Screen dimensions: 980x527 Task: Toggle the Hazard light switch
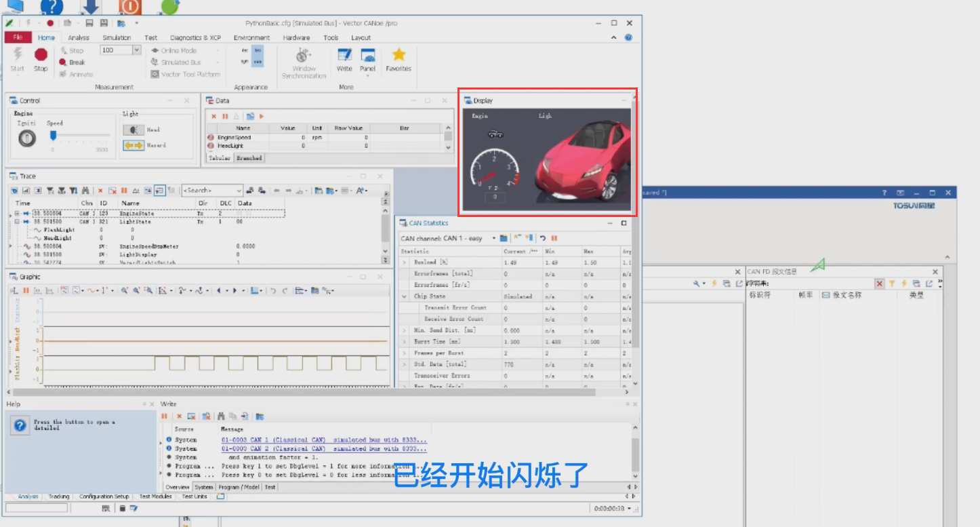(134, 145)
